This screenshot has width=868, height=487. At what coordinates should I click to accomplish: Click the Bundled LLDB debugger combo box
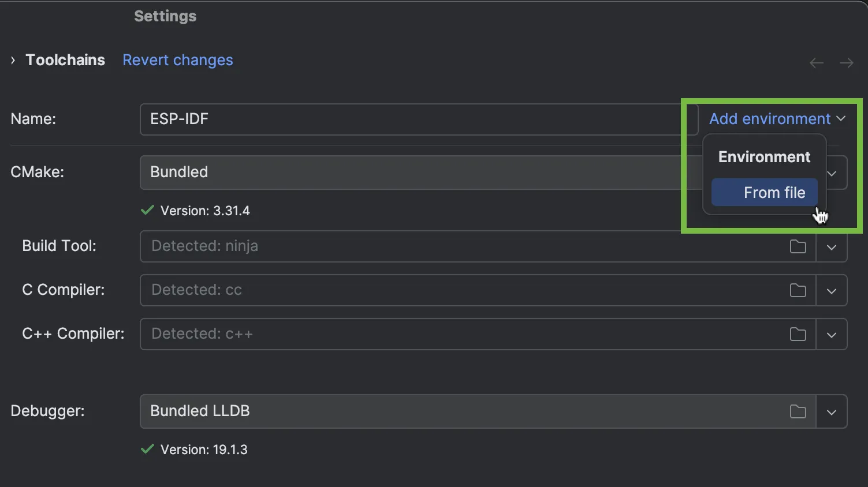462,411
